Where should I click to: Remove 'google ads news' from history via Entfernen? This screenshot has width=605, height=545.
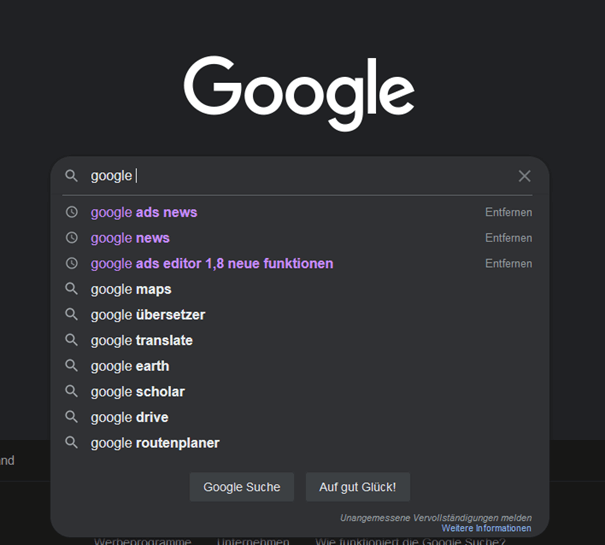[x=508, y=212]
